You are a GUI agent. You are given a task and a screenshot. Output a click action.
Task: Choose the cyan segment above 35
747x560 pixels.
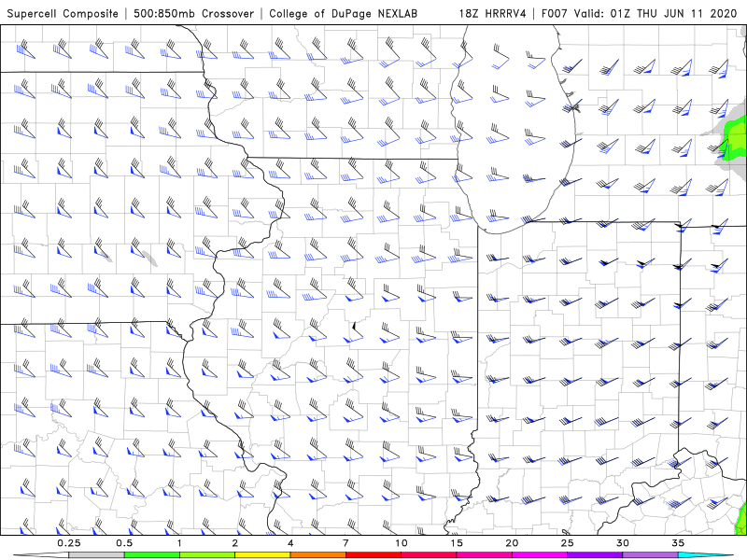point(705,555)
